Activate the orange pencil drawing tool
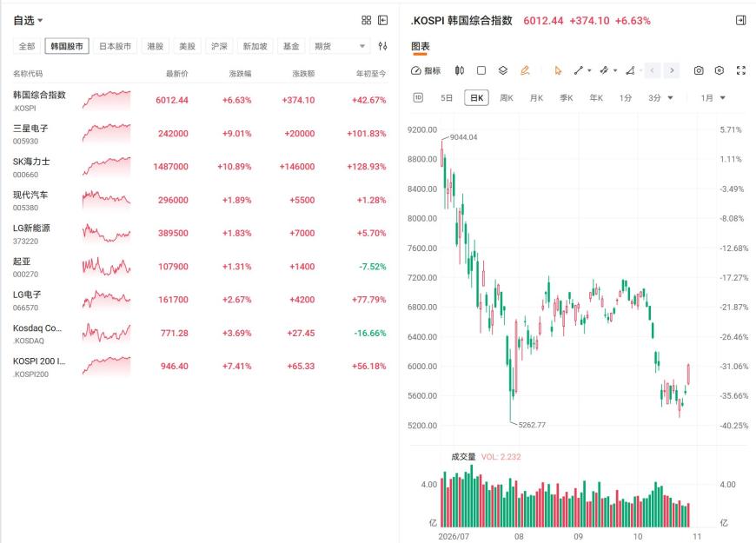756x543 pixels. click(x=525, y=70)
